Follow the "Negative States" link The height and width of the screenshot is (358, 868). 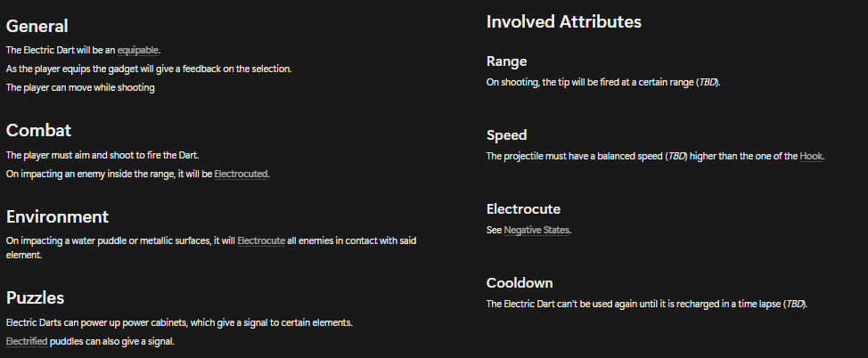coord(536,231)
